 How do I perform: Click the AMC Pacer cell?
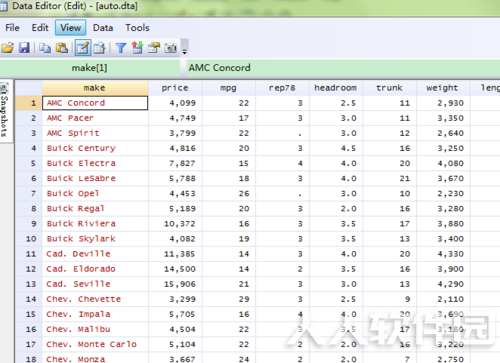tap(95, 118)
